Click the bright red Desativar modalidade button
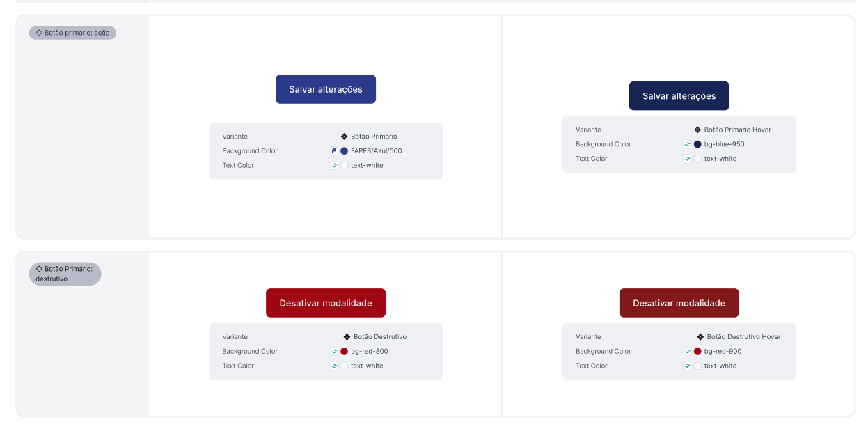 coord(326,303)
